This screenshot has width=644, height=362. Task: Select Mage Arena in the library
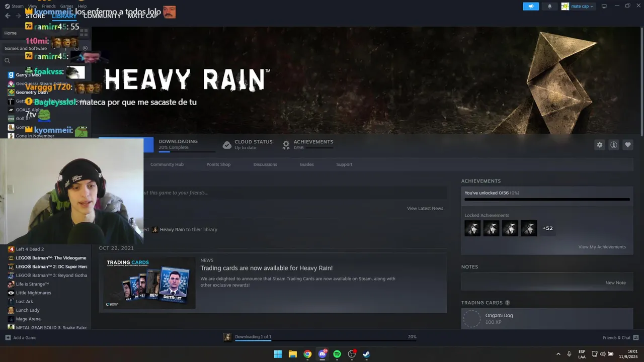pos(28,319)
